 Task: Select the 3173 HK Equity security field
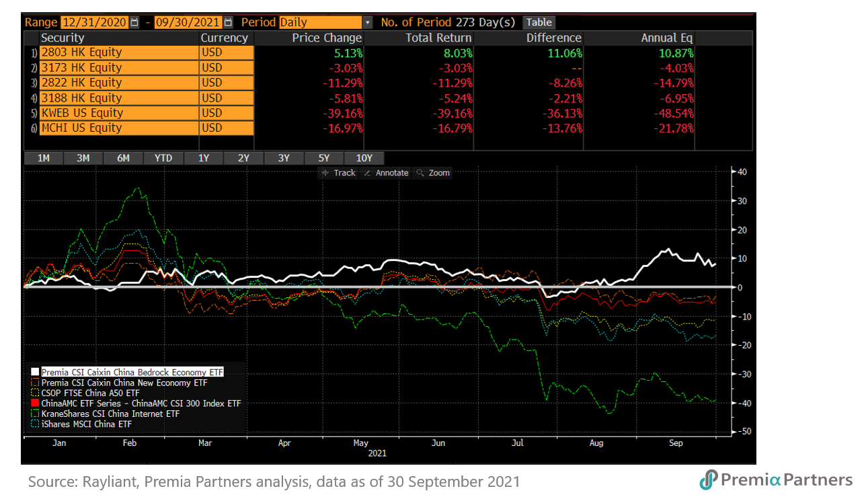coord(119,68)
